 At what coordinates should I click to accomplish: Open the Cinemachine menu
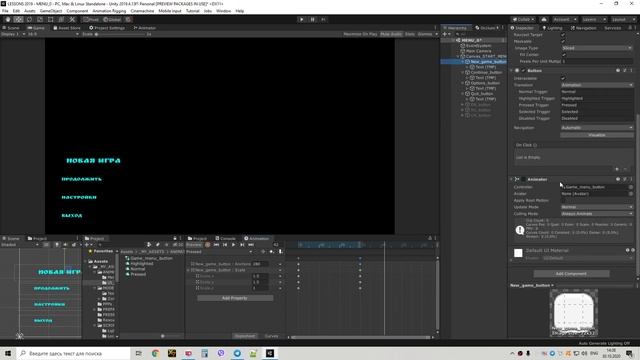pos(142,11)
